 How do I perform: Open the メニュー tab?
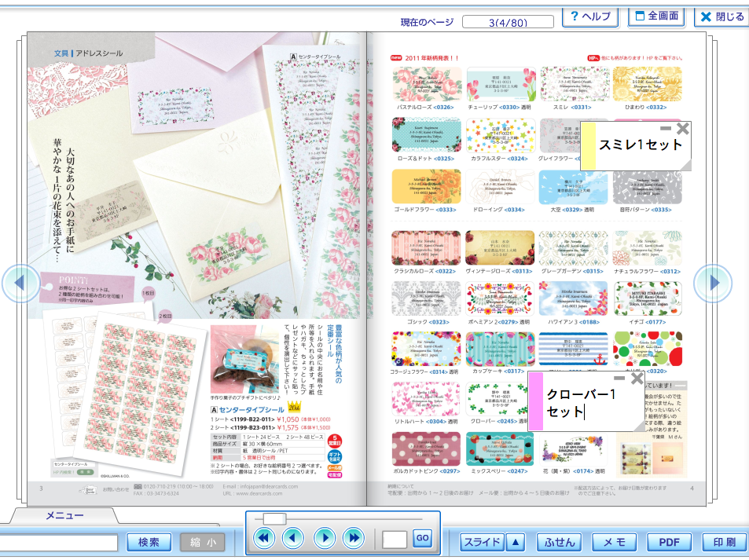pyautogui.click(x=64, y=515)
